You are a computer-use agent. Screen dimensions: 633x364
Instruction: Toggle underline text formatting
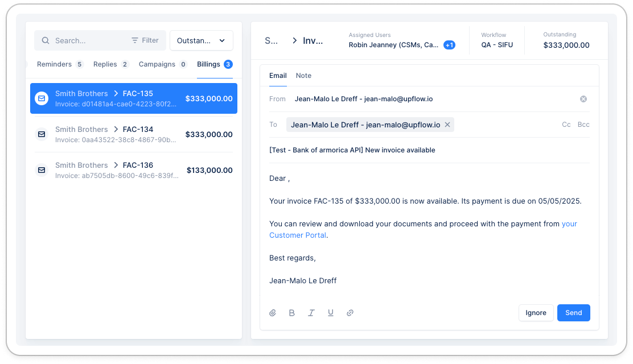[331, 313]
